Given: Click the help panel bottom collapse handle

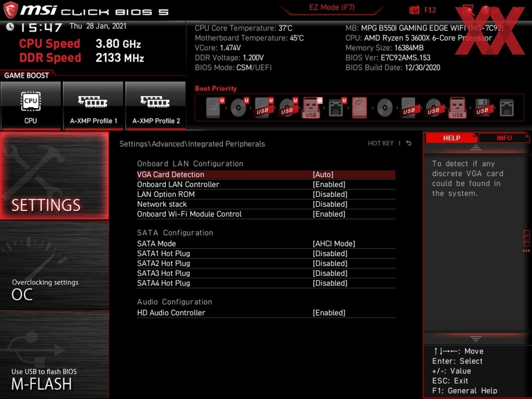Looking at the screenshot, I should pos(476,338).
